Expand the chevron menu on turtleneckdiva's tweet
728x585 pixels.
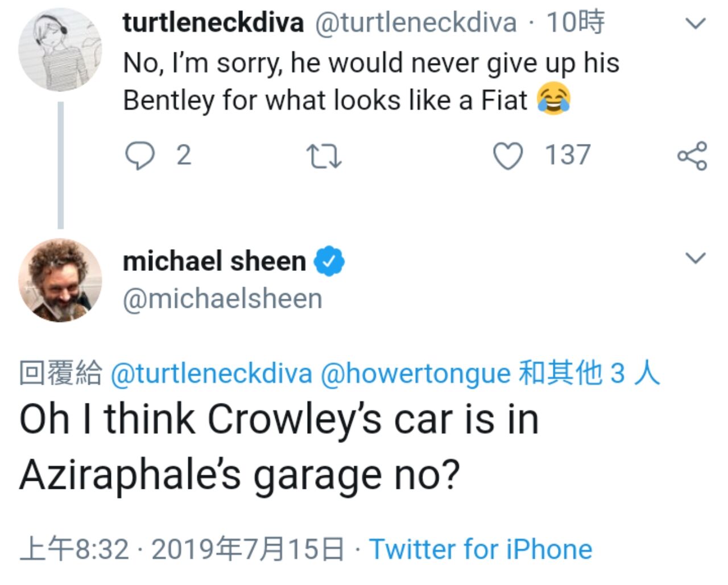point(695,24)
